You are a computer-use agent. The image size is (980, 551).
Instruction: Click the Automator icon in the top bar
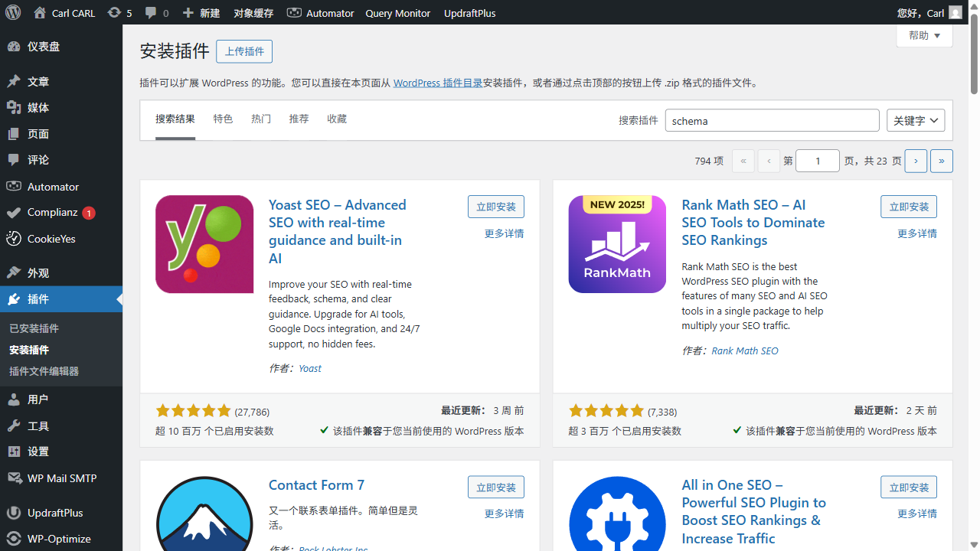295,12
